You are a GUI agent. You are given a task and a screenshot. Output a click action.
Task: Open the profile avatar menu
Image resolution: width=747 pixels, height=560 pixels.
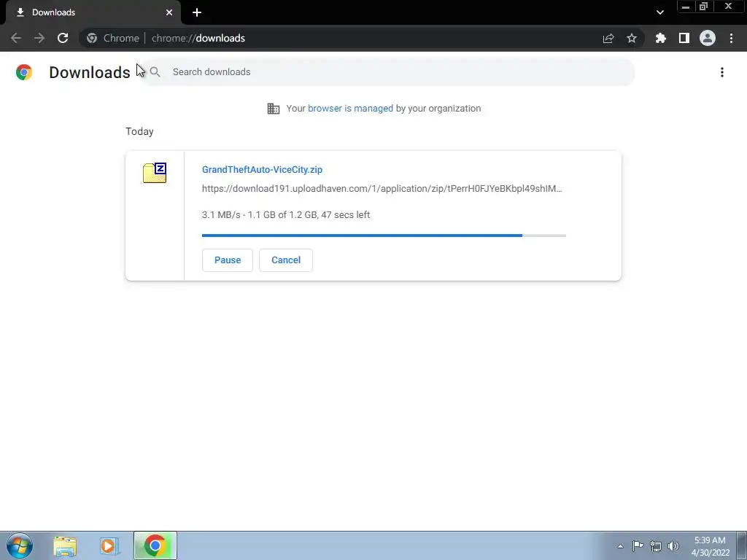708,38
